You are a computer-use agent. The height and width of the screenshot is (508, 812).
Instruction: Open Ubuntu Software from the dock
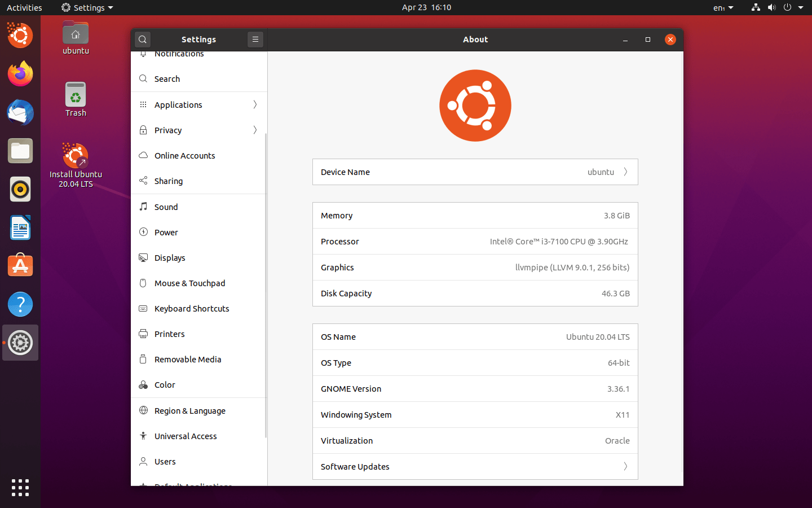pyautogui.click(x=20, y=266)
